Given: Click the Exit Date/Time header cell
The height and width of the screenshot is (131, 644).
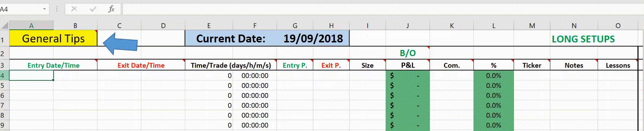Looking at the screenshot, I should 141,65.
